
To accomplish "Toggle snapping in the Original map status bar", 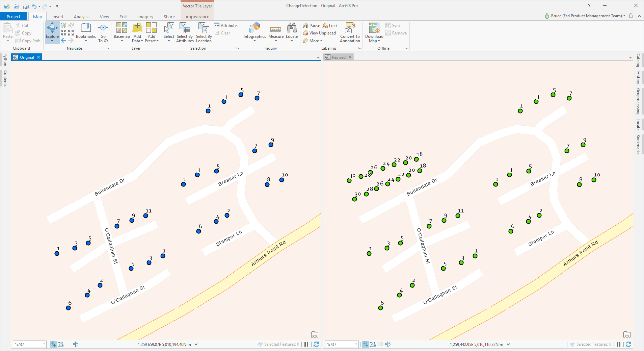I will pos(53,344).
